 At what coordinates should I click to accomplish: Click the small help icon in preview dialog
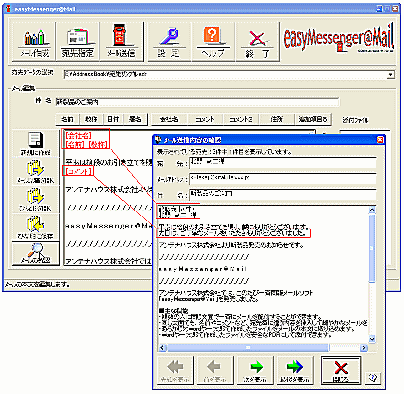tap(373, 378)
